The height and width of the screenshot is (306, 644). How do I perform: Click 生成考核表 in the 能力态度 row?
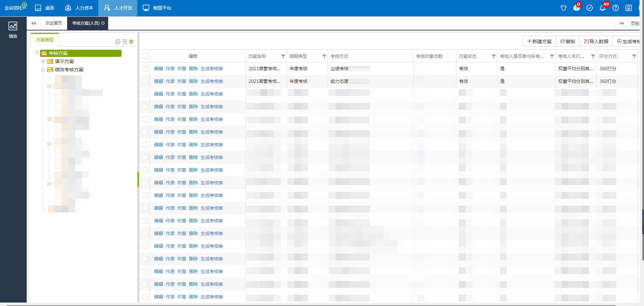point(212,81)
